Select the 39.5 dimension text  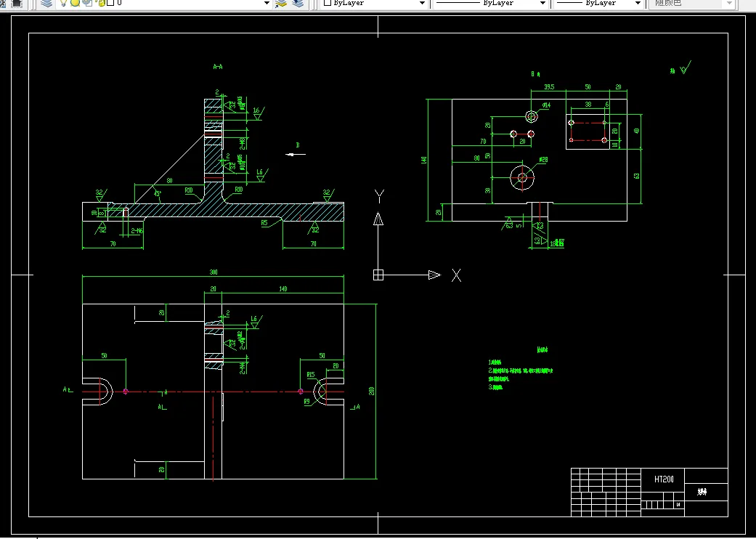pyautogui.click(x=549, y=87)
